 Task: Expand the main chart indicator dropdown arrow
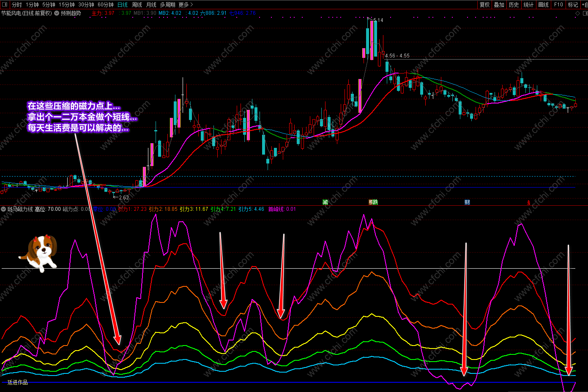[57, 13]
